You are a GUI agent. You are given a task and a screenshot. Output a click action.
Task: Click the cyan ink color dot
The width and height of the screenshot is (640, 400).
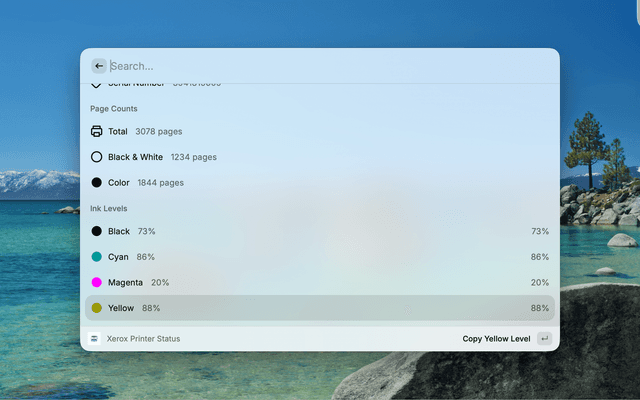tap(97, 257)
